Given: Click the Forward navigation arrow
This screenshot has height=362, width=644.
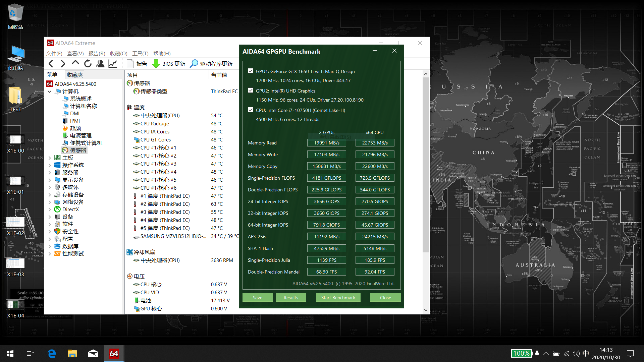Looking at the screenshot, I should pyautogui.click(x=63, y=64).
